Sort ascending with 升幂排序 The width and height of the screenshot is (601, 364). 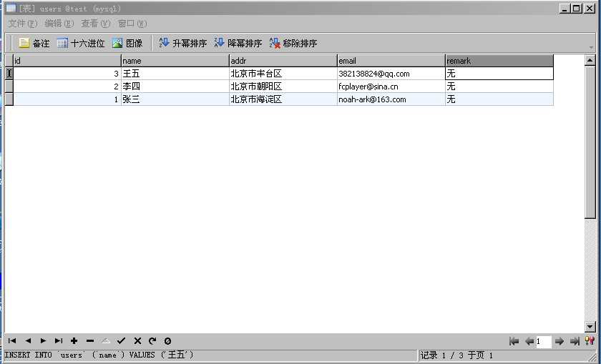[183, 44]
